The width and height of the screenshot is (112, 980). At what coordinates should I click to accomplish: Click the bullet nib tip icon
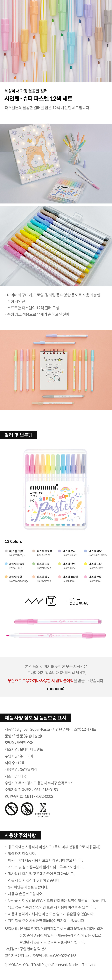pos(51,601)
